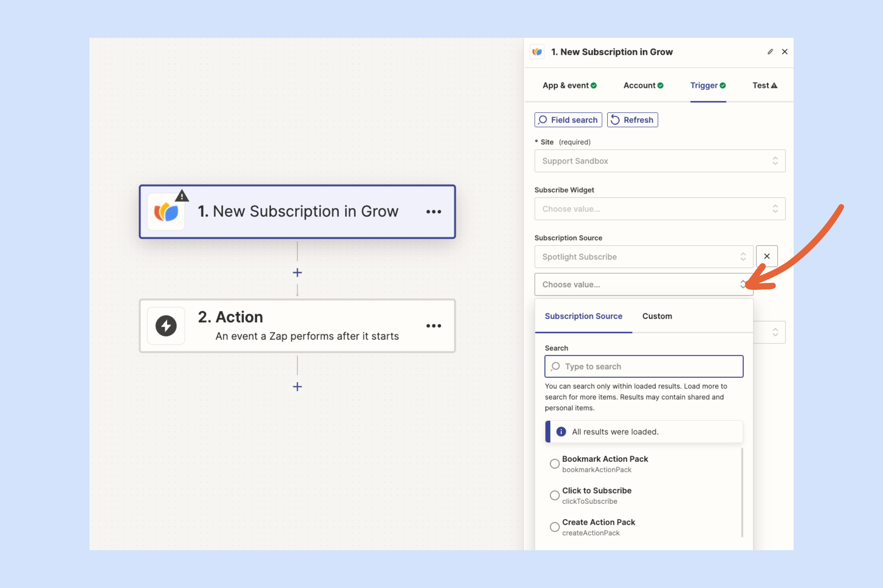Click the 'bookmarkActionPack' subtitle text
883x588 pixels.
pos(596,470)
